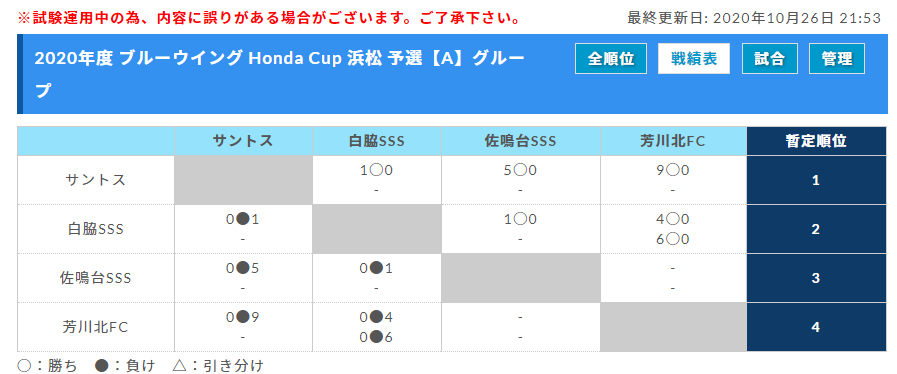Open the 全順位 rankings view
This screenshot has height=374, width=897.
610,59
